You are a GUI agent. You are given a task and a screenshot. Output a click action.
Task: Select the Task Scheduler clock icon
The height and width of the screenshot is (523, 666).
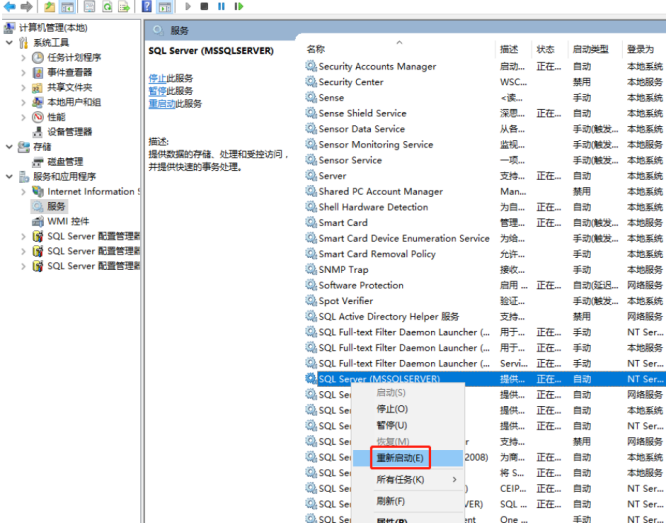click(38, 57)
